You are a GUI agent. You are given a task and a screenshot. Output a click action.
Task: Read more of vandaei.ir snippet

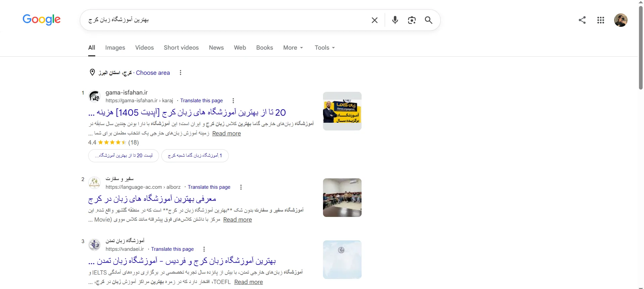click(249, 282)
